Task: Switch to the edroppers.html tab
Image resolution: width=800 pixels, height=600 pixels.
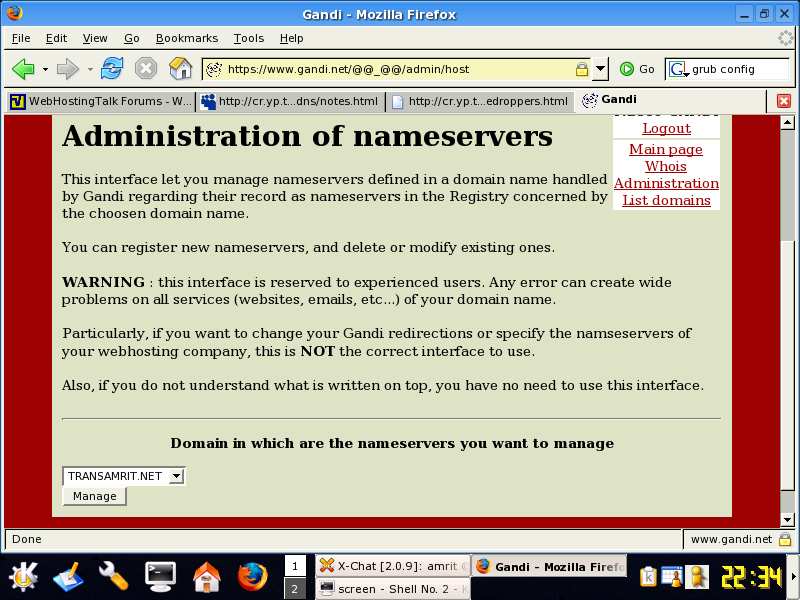Action: click(x=480, y=102)
